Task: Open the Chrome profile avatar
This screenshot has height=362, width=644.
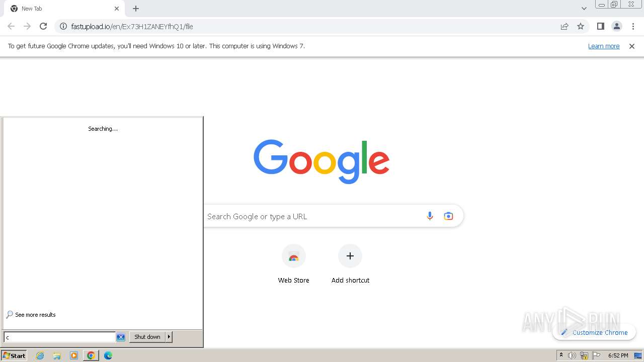Action: pyautogui.click(x=616, y=26)
